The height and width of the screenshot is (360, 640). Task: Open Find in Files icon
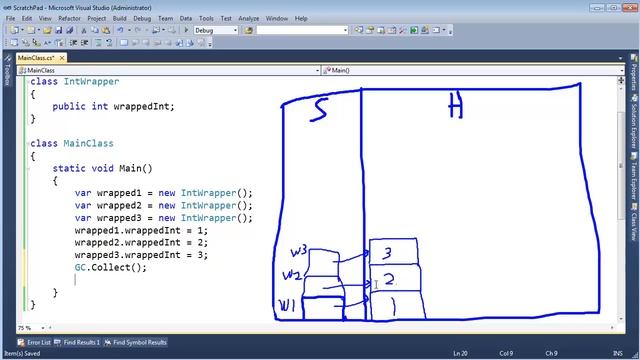click(248, 30)
